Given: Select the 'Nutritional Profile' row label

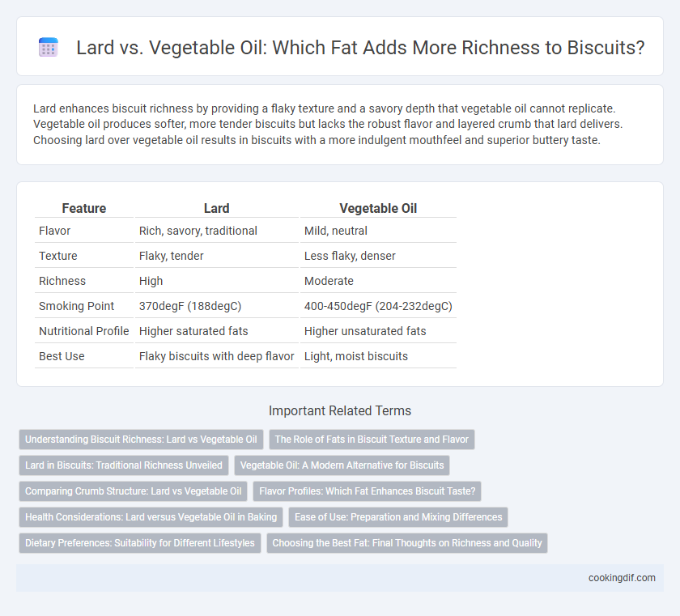Looking at the screenshot, I should coord(83,331).
